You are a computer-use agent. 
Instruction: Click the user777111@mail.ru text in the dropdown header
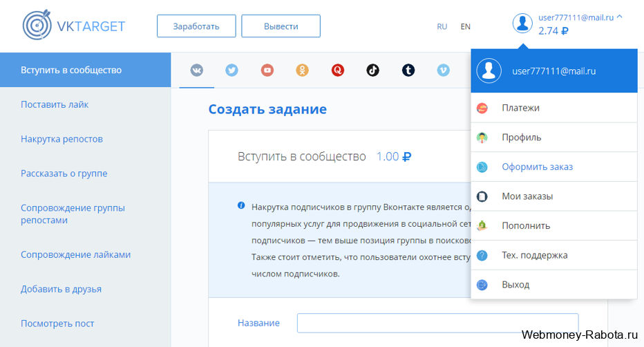tap(553, 71)
